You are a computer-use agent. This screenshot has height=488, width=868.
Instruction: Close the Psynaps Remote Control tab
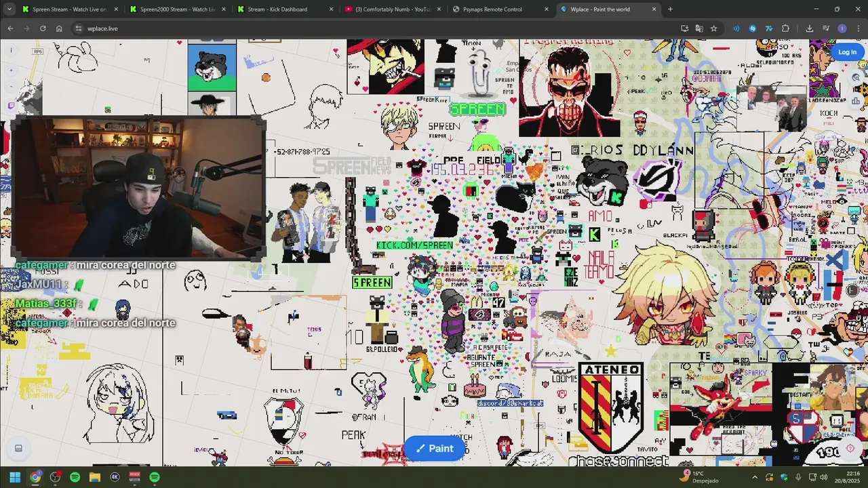tap(547, 9)
